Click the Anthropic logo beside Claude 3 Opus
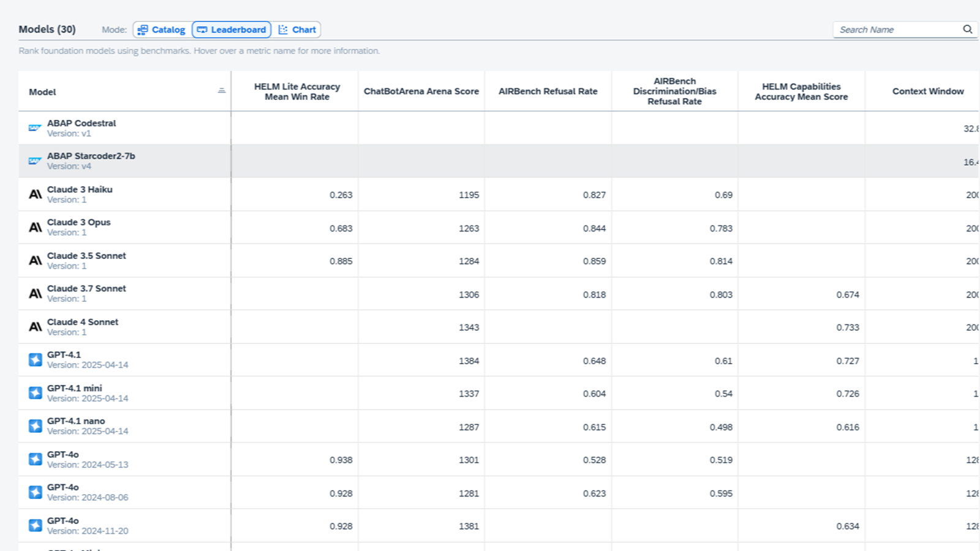This screenshot has height=551, width=980. 36,228
